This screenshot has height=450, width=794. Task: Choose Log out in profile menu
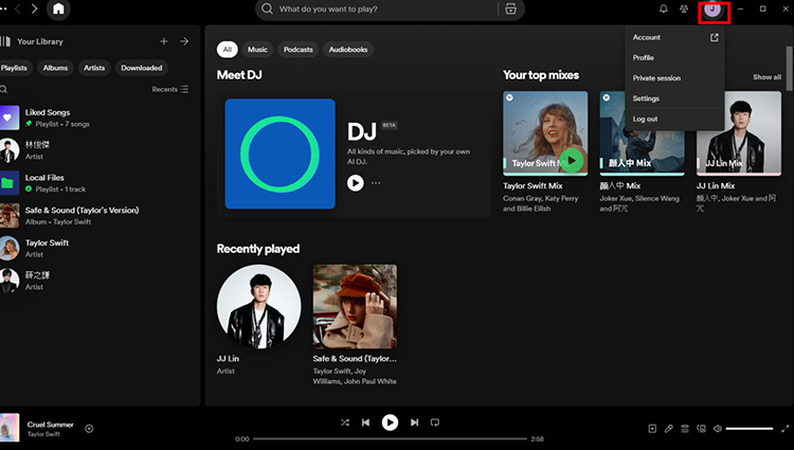645,119
